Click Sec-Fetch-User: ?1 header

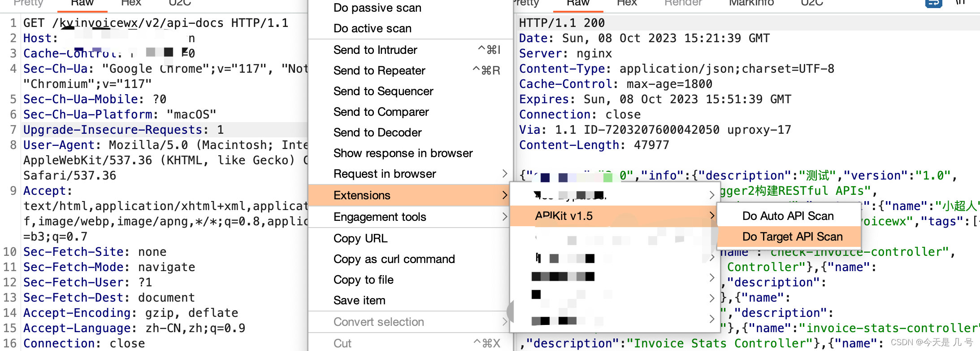click(x=88, y=282)
